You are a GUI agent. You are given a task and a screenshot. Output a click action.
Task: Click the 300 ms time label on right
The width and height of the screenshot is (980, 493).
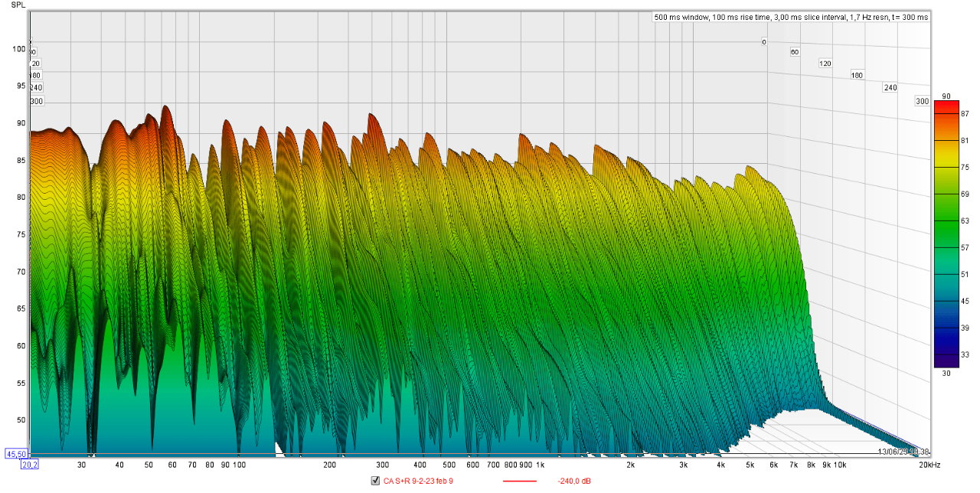pos(922,102)
